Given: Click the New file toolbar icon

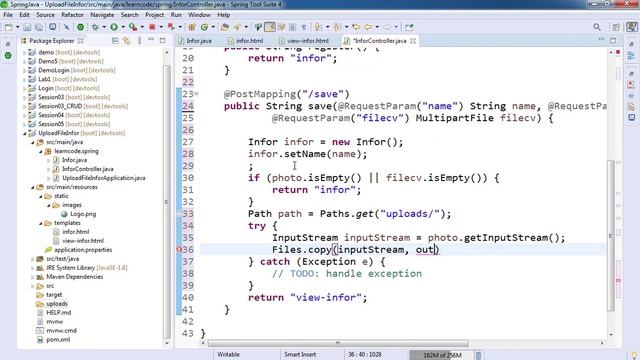Looking at the screenshot, I should coord(9,27).
